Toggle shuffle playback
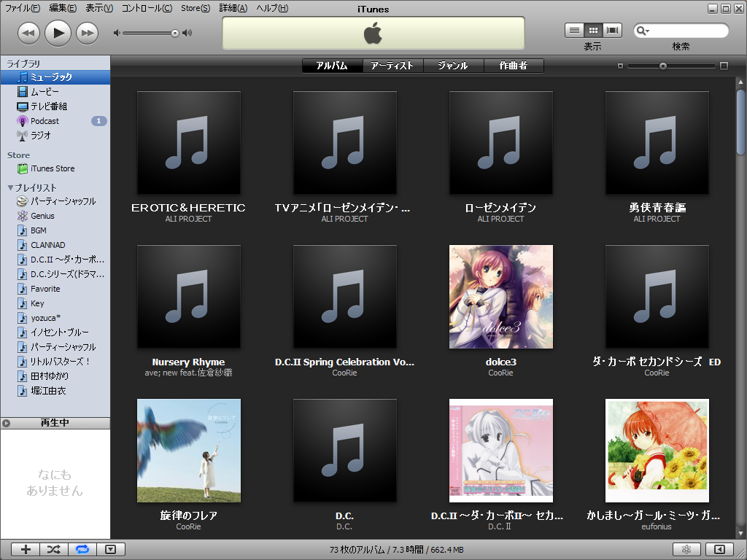The image size is (747, 560). (x=54, y=550)
